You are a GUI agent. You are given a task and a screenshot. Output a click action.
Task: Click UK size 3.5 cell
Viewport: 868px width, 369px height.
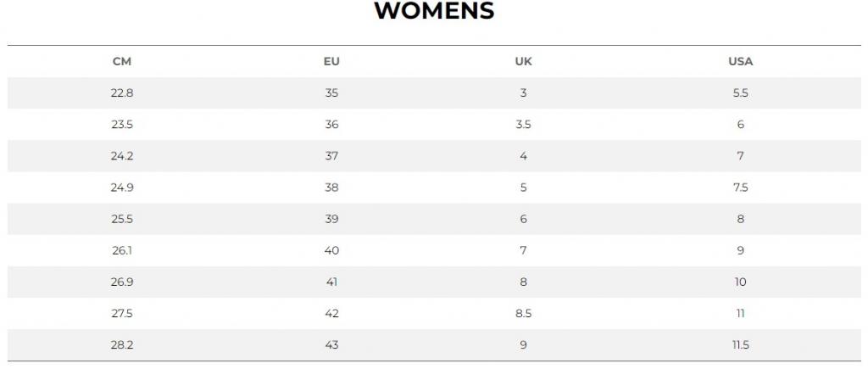tap(523, 125)
